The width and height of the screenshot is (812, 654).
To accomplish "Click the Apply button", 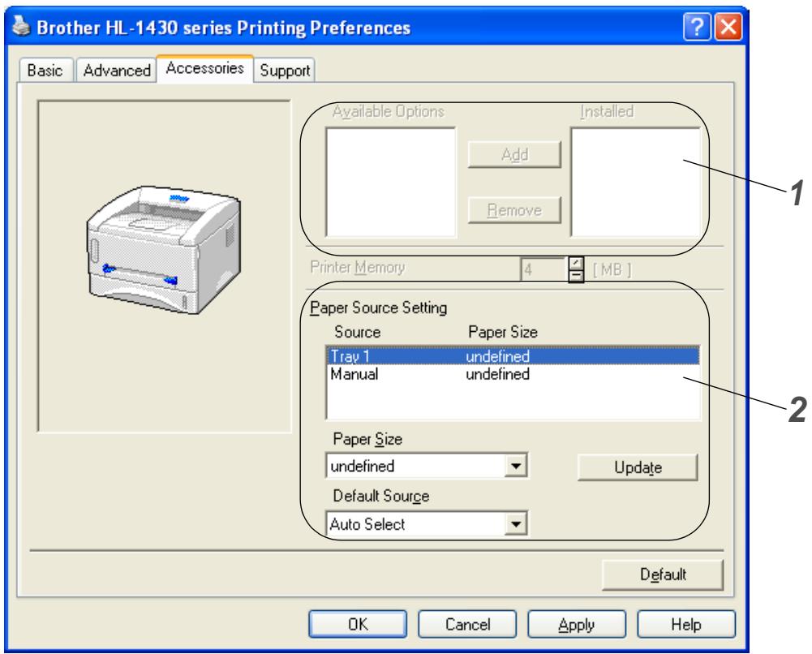I will pos(577,624).
